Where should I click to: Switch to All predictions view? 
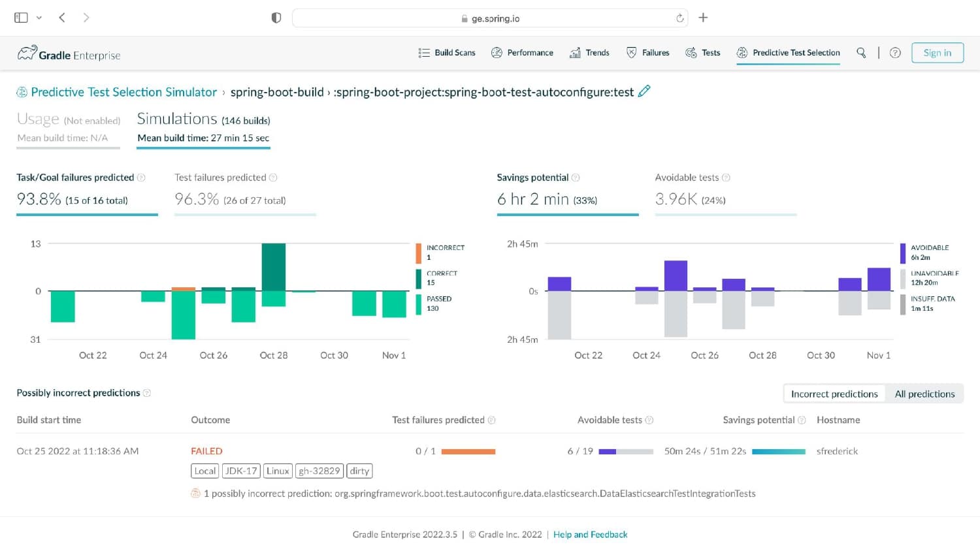924,394
